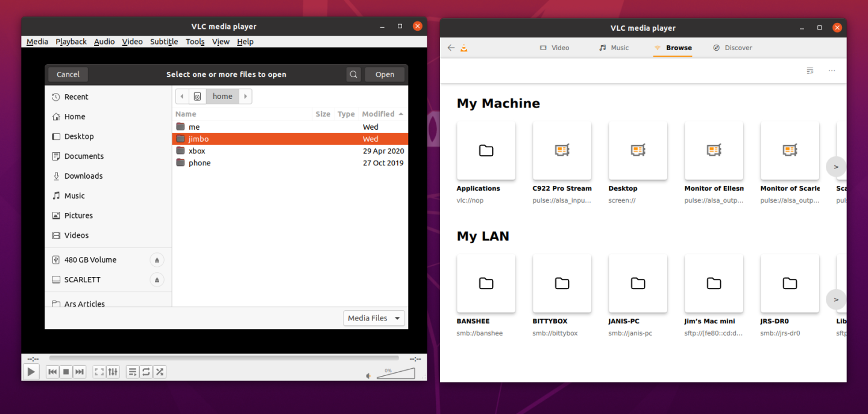Open the search icon in the file picker
868x414 pixels.
tap(353, 74)
